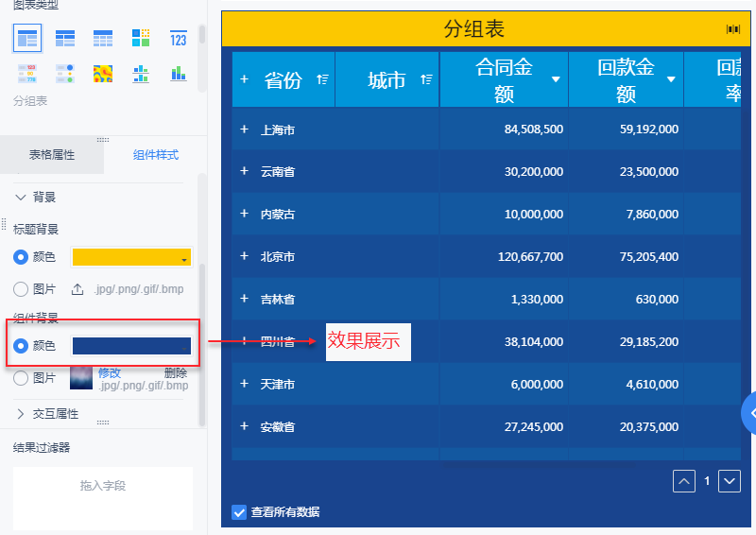Expand the 吉林省 row

point(245,299)
